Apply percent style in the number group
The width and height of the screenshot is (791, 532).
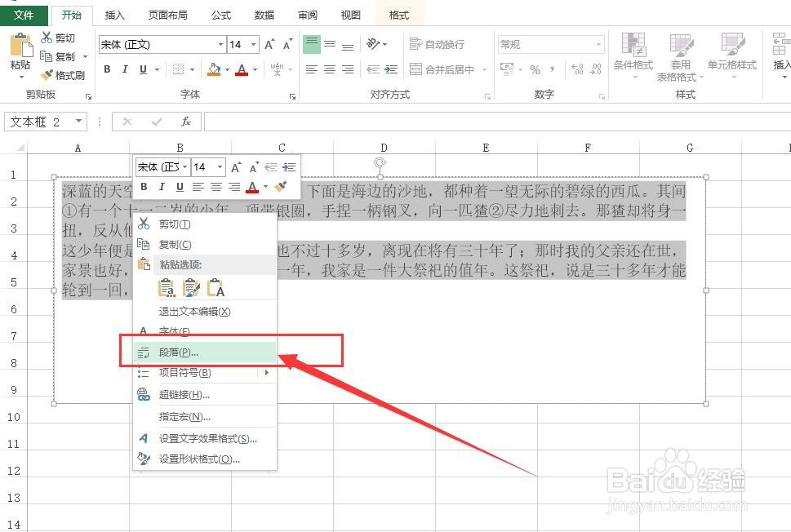point(535,69)
